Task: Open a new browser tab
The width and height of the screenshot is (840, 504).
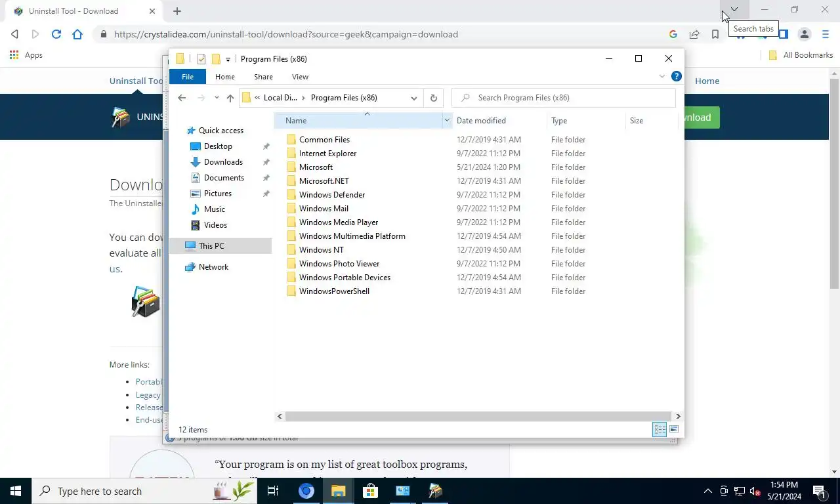Action: (x=177, y=11)
